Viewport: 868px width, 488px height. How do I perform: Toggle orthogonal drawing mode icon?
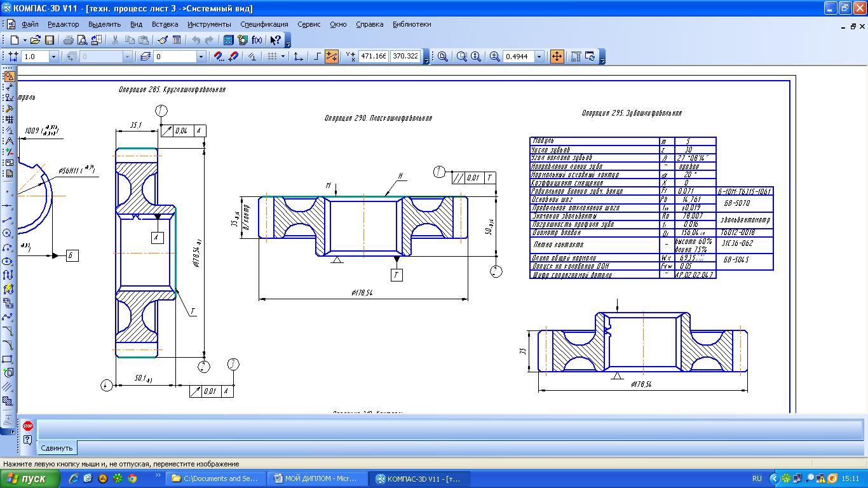[318, 57]
